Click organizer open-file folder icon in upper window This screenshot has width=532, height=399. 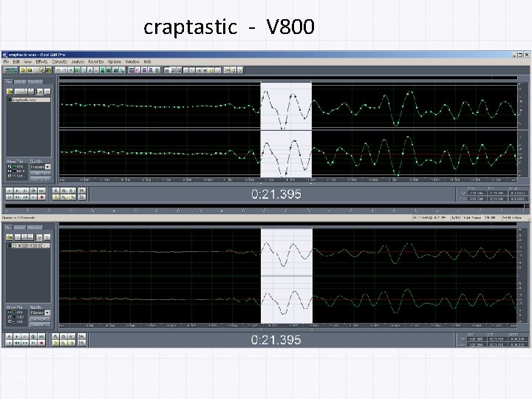10,92
